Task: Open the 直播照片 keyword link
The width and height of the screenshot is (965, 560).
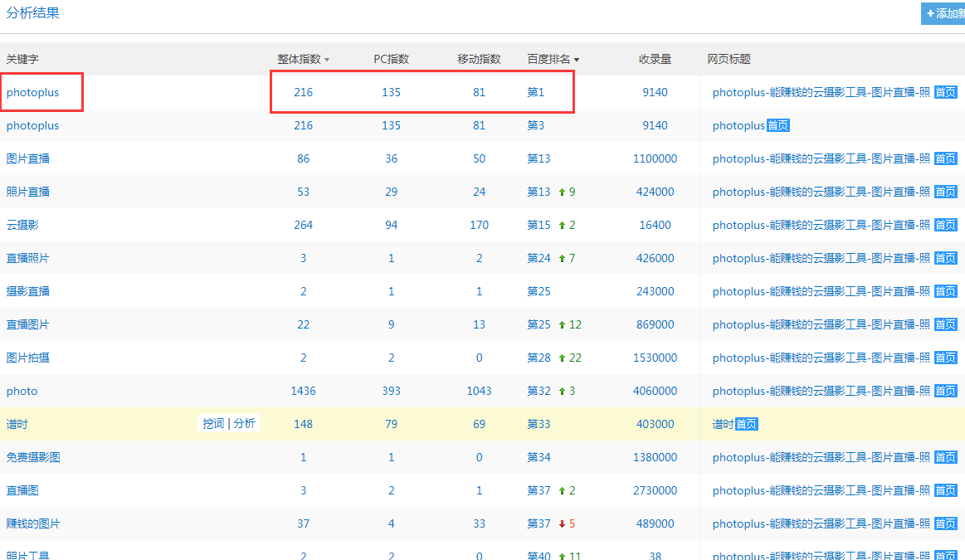Action: click(x=27, y=259)
